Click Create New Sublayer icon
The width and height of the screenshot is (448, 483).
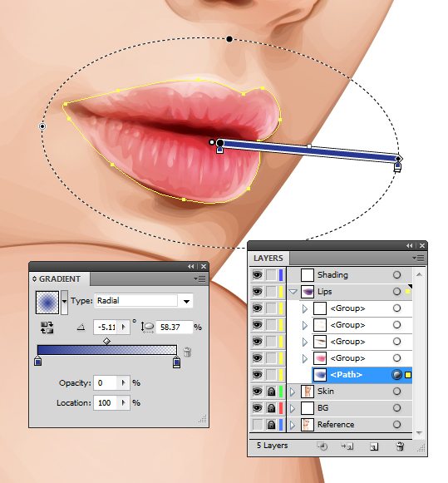click(x=347, y=446)
